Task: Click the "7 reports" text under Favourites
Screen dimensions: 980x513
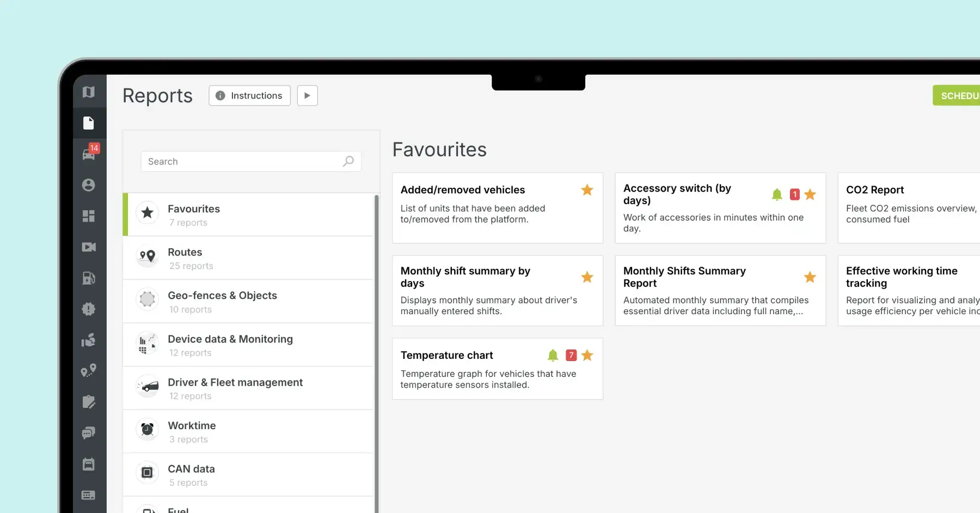Action: point(188,223)
